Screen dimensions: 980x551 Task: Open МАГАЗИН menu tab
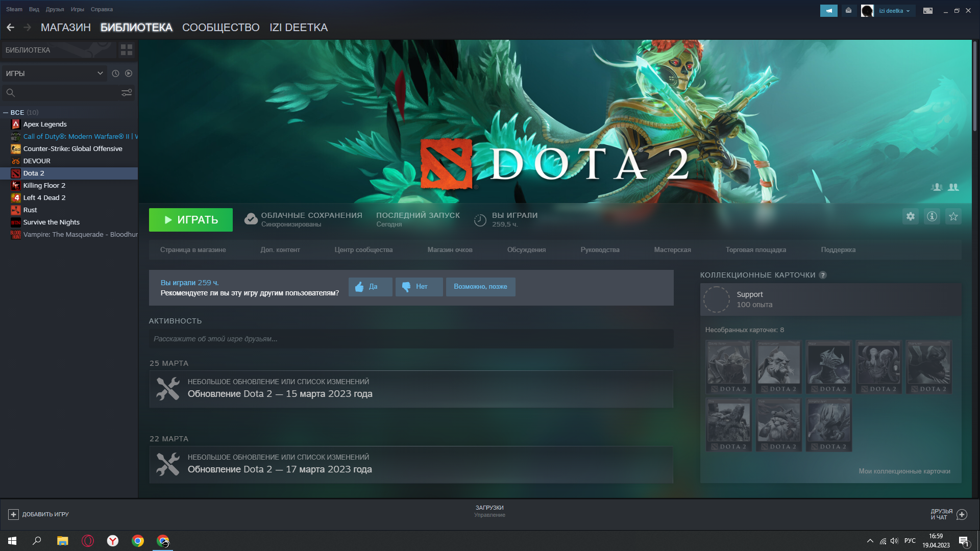(66, 28)
